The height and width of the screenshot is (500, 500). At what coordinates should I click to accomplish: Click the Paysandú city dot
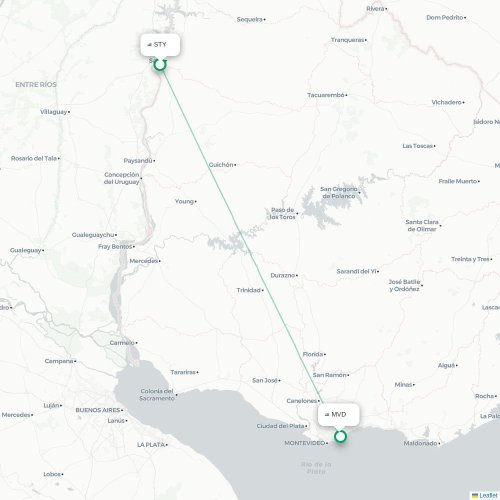coord(154,161)
